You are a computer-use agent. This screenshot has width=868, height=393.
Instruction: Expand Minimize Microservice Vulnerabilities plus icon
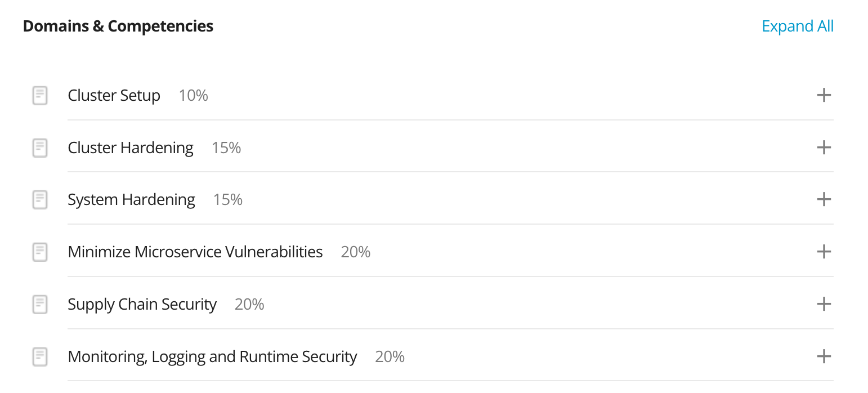click(824, 251)
